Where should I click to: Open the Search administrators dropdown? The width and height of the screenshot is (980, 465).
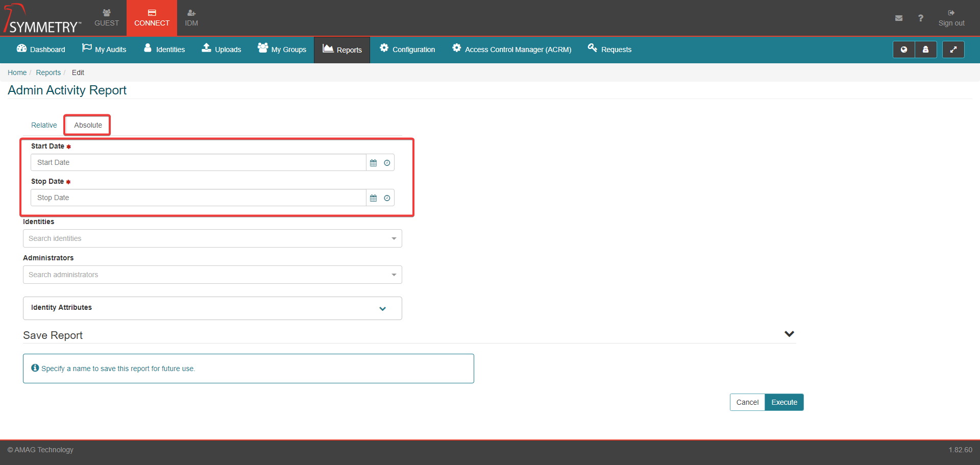(x=212, y=275)
